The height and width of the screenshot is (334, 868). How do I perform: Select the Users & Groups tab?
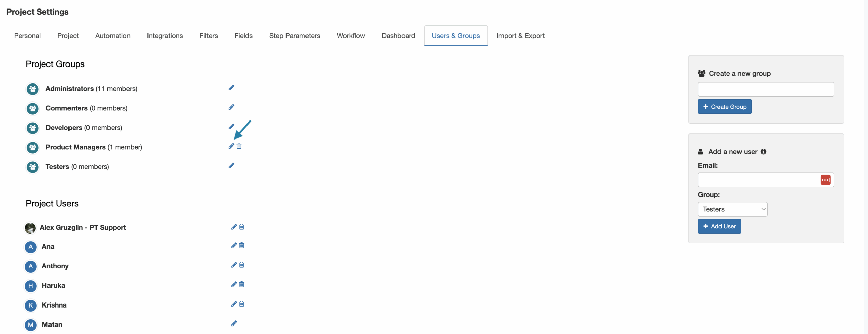click(x=456, y=36)
